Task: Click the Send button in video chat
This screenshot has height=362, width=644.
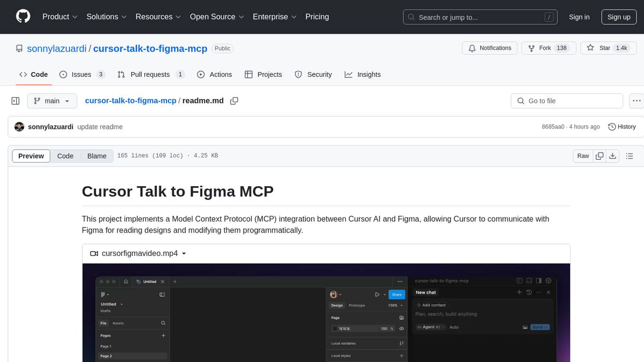Action: (540, 327)
